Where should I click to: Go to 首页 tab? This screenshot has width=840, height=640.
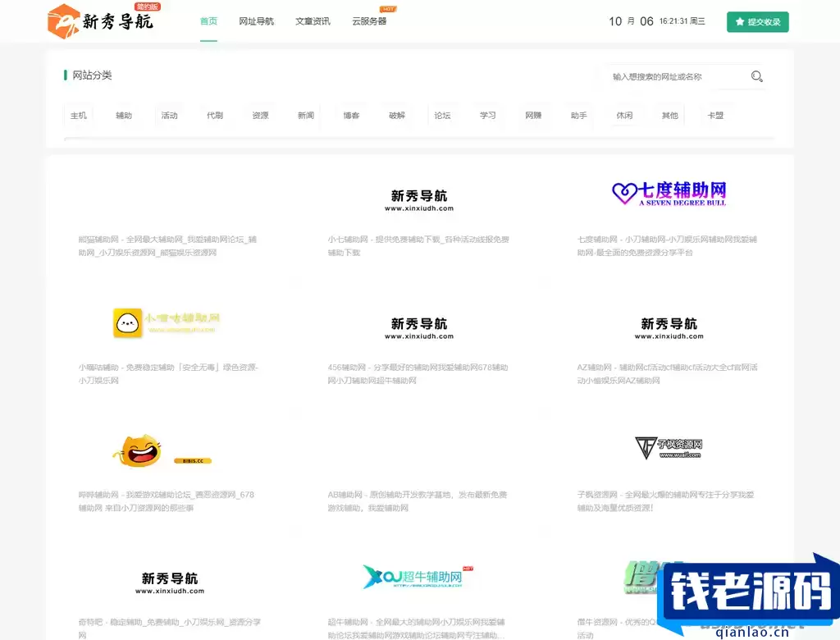pyautogui.click(x=208, y=21)
